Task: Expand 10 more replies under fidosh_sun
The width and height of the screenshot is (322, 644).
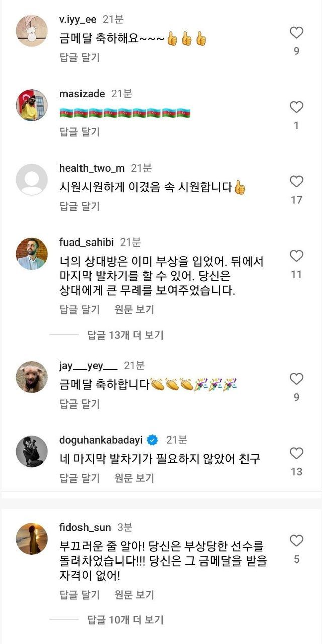Action: point(125,620)
